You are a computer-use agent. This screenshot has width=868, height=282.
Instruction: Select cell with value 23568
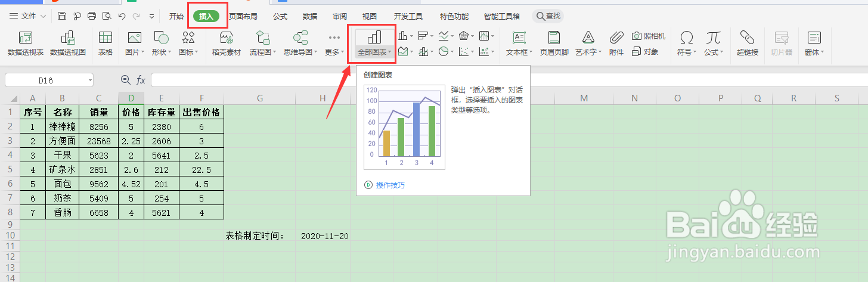point(98,141)
